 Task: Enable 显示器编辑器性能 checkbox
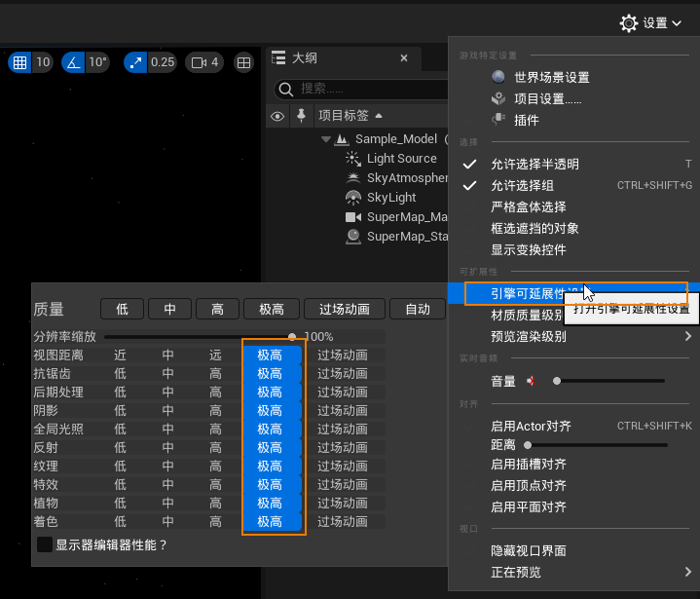pos(45,545)
